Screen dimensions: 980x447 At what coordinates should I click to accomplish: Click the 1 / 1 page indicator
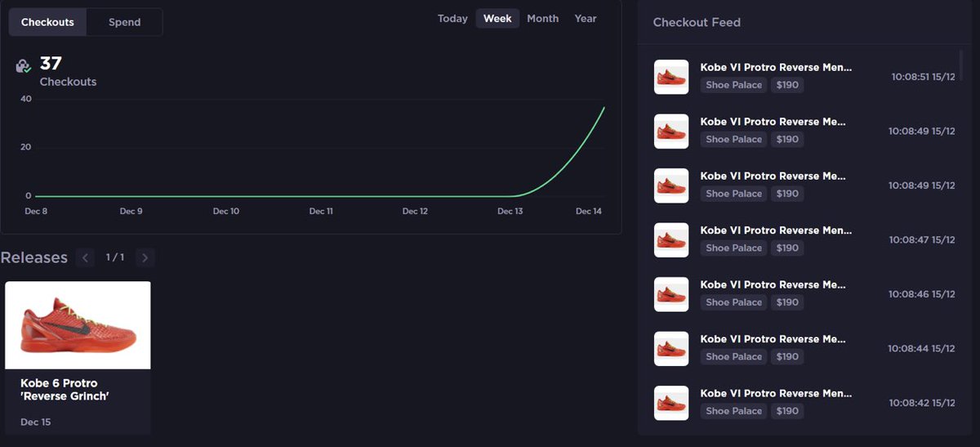point(115,257)
